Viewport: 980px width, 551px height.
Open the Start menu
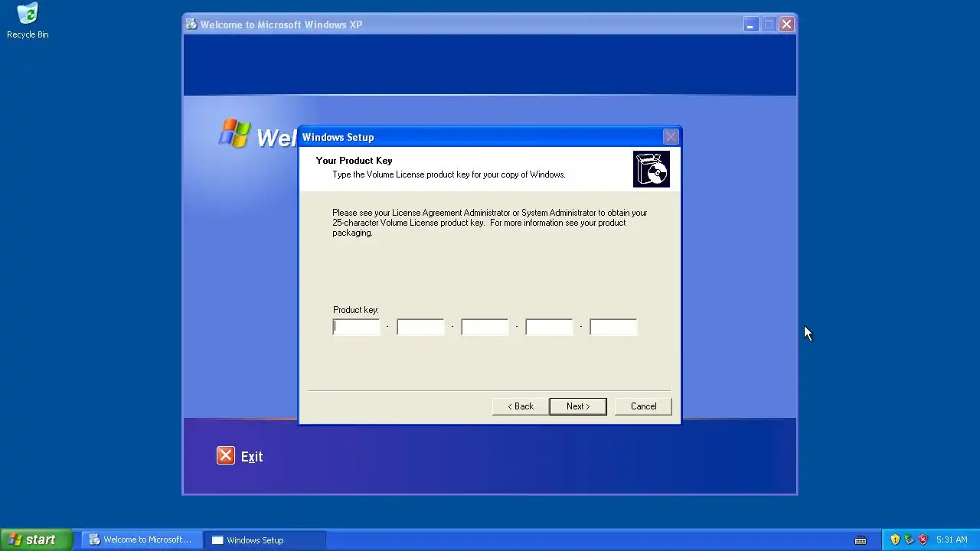tap(36, 540)
